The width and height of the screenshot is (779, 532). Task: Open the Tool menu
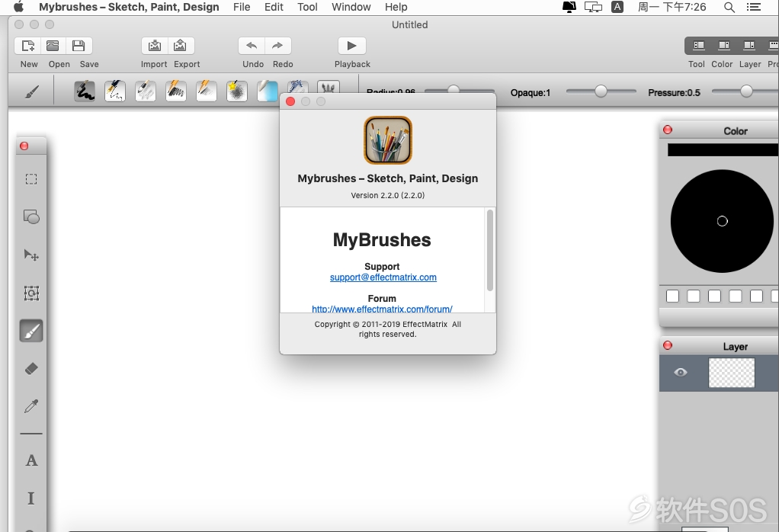click(307, 7)
